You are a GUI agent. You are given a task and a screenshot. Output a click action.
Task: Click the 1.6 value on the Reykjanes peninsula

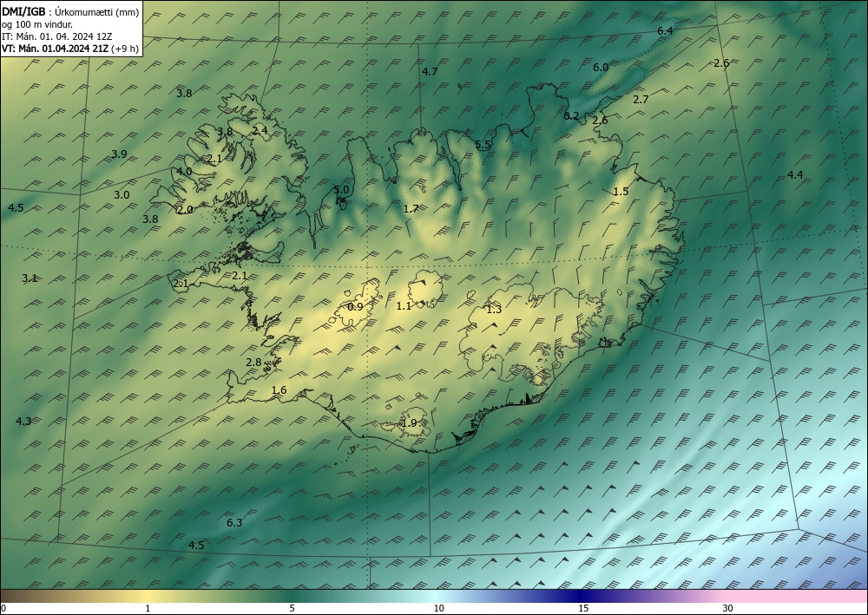(x=279, y=390)
